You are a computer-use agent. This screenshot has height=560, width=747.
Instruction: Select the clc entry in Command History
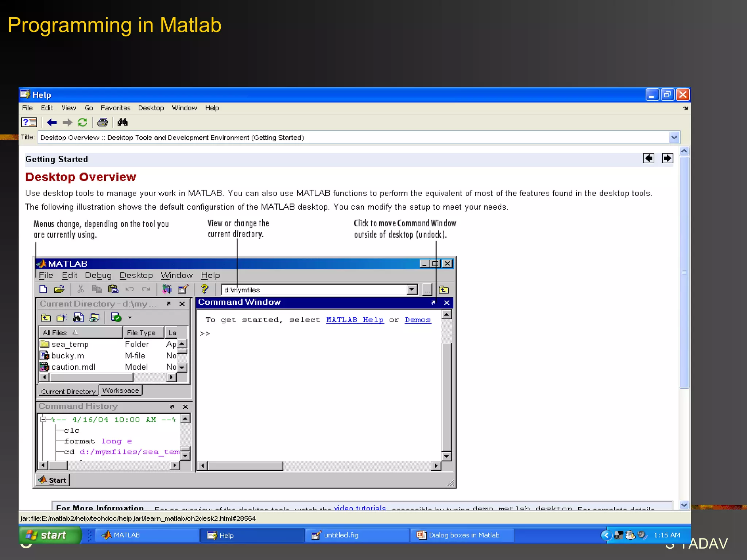point(72,431)
